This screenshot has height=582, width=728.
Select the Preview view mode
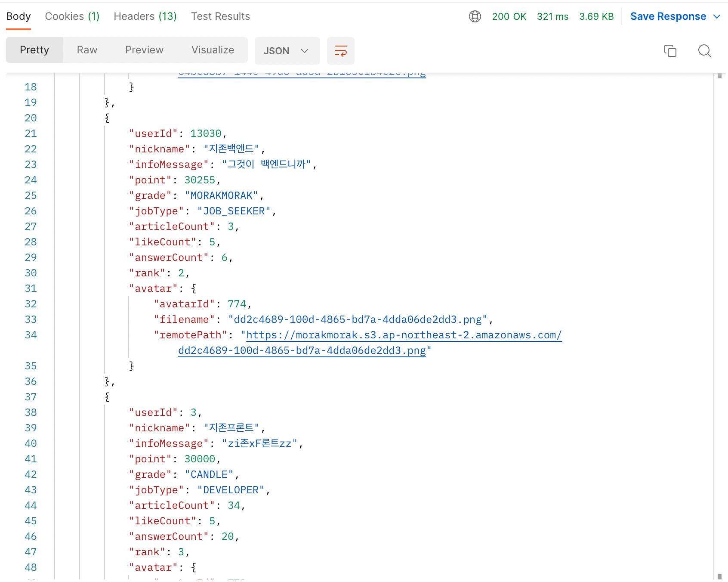(x=145, y=50)
